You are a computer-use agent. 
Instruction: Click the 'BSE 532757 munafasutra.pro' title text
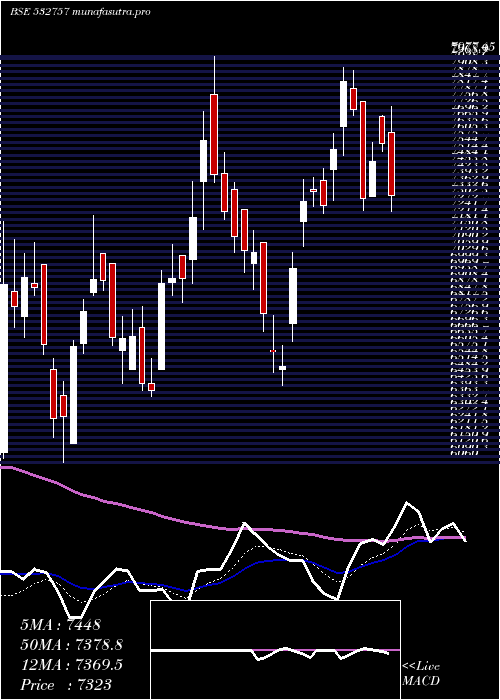[x=80, y=12]
